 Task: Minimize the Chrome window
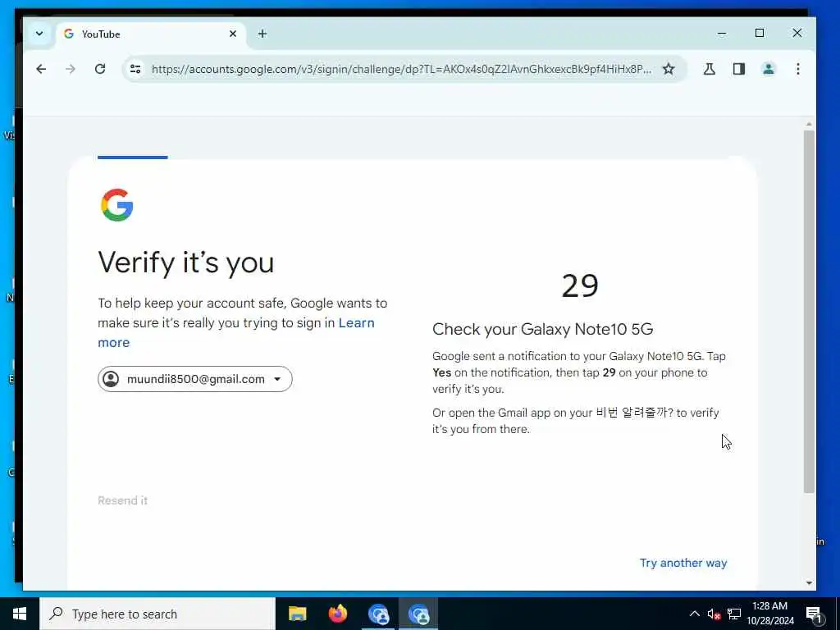coord(722,33)
